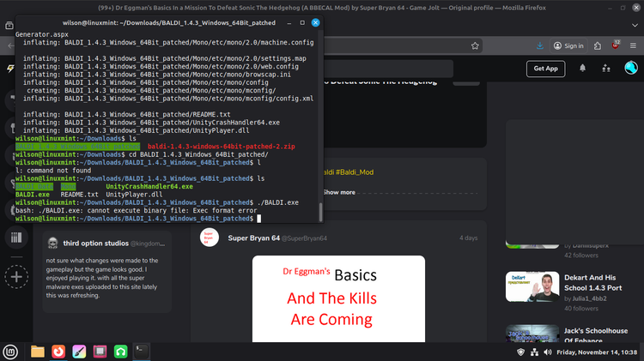644x361 pixels.
Task: Open the Firefox hamburger application menu
Action: click(633, 46)
